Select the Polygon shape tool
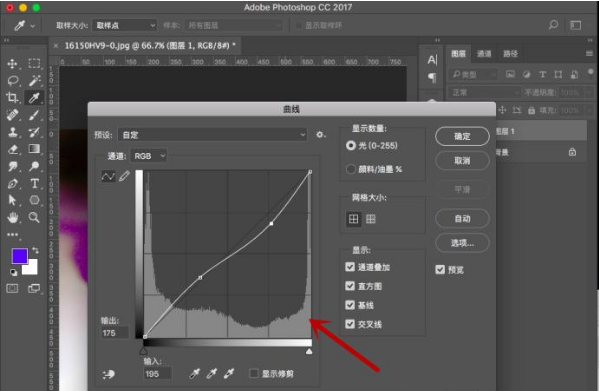The width and height of the screenshot is (599, 391). click(34, 200)
